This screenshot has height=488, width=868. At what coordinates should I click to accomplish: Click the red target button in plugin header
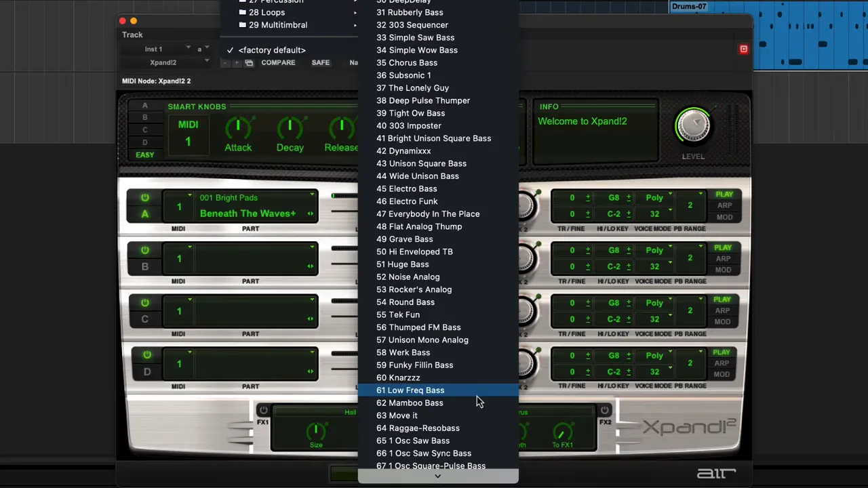click(x=743, y=49)
